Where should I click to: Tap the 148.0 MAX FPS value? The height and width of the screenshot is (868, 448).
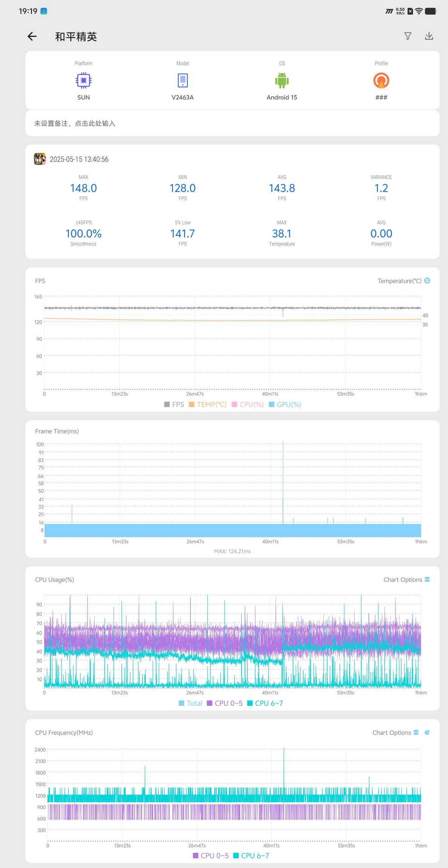(83, 188)
